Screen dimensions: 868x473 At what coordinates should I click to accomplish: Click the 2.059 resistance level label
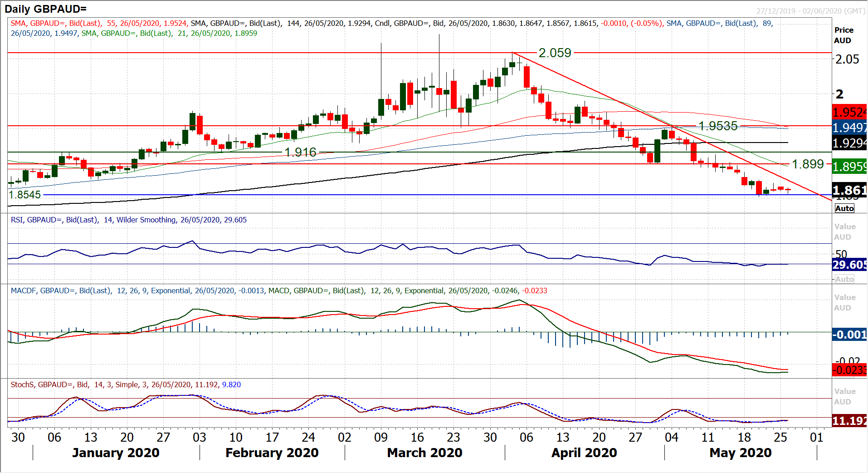555,53
